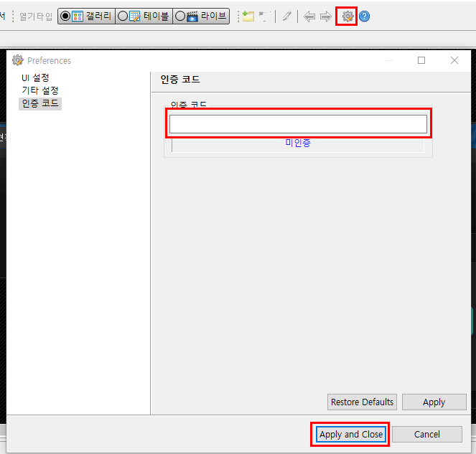Click the Apply and Close button
This screenshot has height=454, width=476.
click(351, 435)
